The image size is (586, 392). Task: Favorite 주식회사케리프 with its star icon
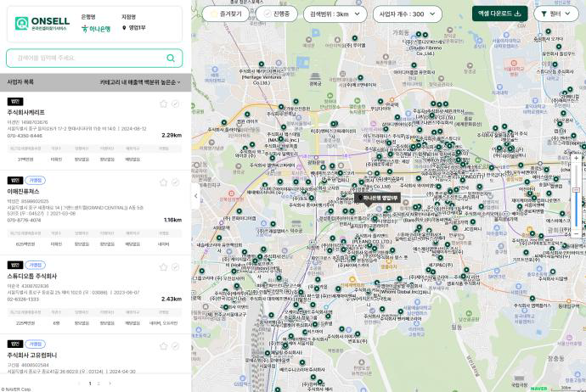point(164,104)
